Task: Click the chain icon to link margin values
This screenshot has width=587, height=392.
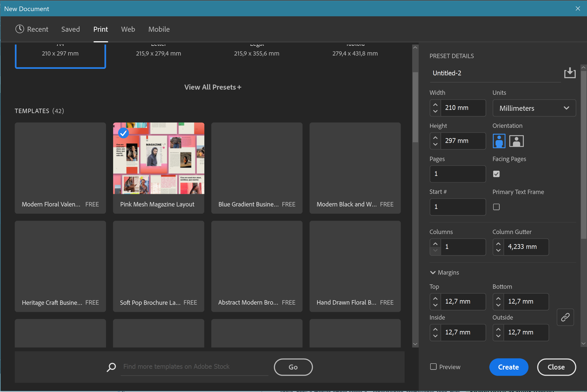Action: [x=566, y=317]
